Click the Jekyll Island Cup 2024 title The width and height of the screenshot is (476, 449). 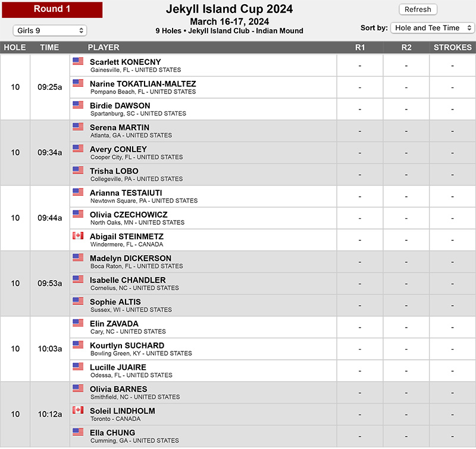(x=230, y=9)
